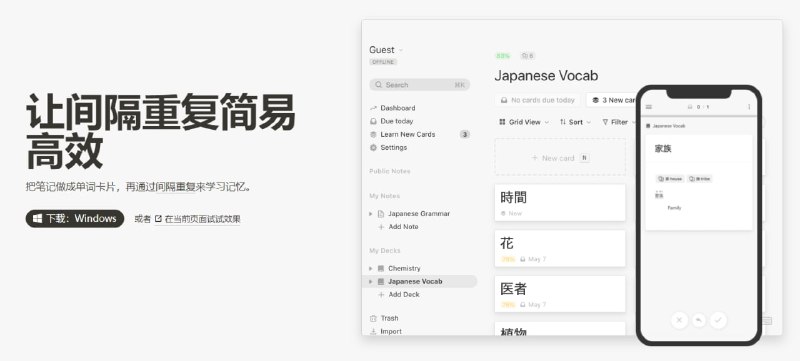The width and height of the screenshot is (800, 361).
Task: Expand the Chemistry deck arrow
Action: pyautogui.click(x=371, y=268)
